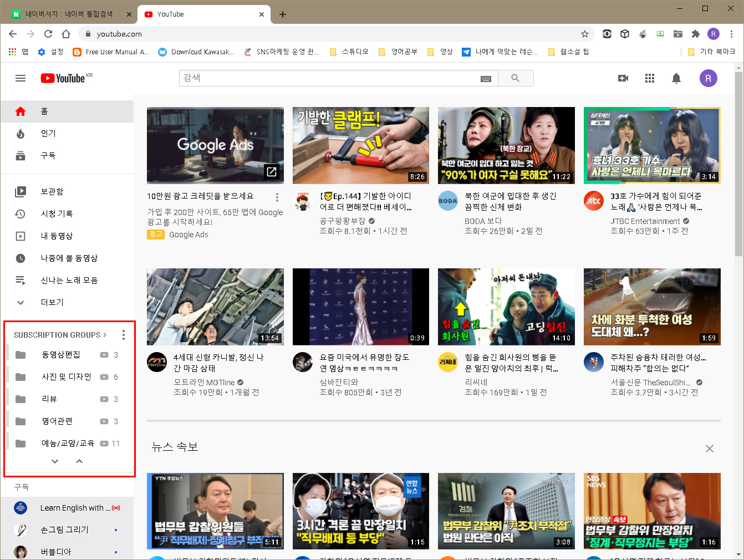The image size is (744, 560).
Task: Collapse subscription groups with the up chevron
Action: 79,461
